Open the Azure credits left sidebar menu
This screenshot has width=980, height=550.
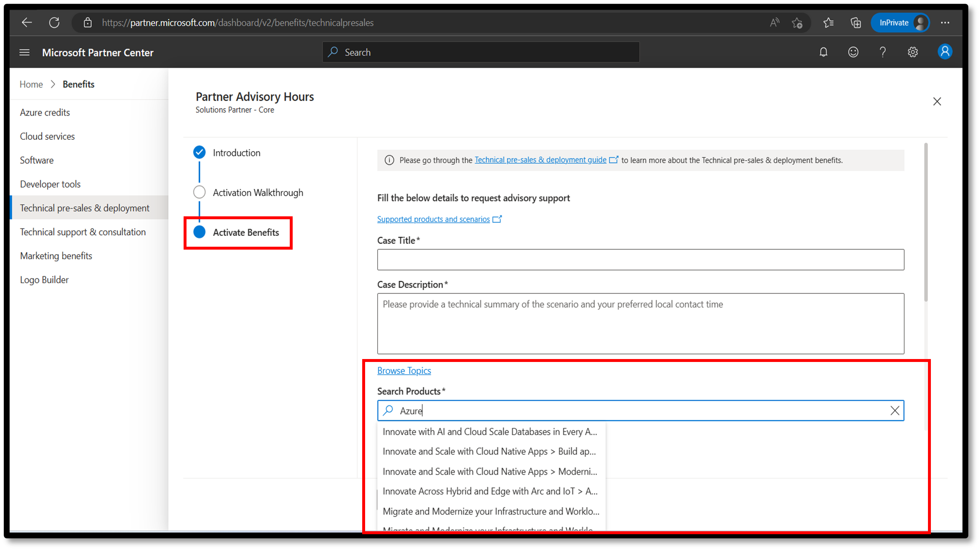pyautogui.click(x=45, y=112)
